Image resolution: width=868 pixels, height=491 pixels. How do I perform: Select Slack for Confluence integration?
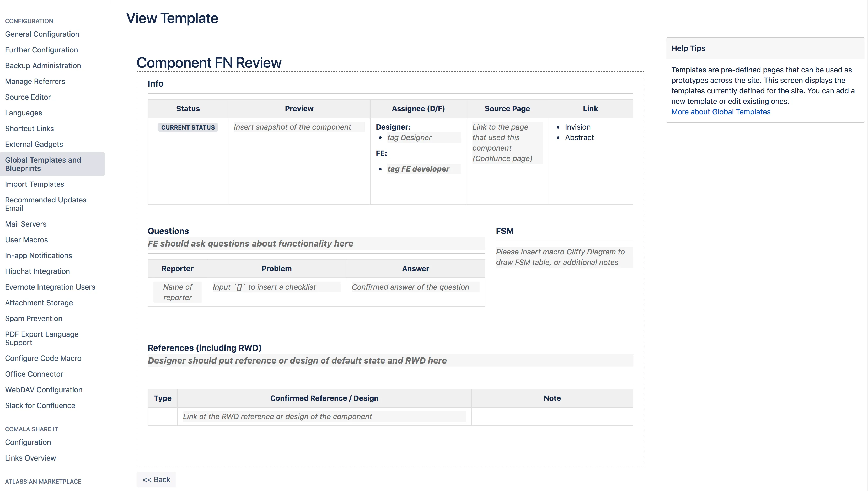[x=40, y=405]
